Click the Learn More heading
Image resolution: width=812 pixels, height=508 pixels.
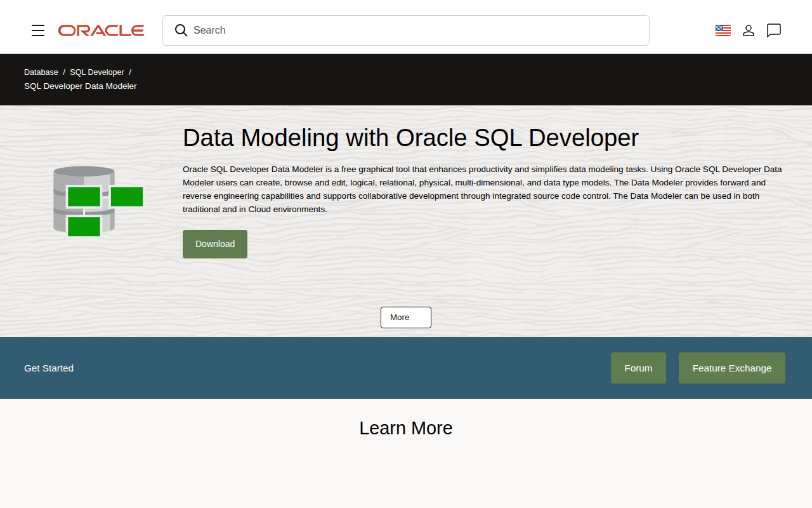(x=406, y=428)
